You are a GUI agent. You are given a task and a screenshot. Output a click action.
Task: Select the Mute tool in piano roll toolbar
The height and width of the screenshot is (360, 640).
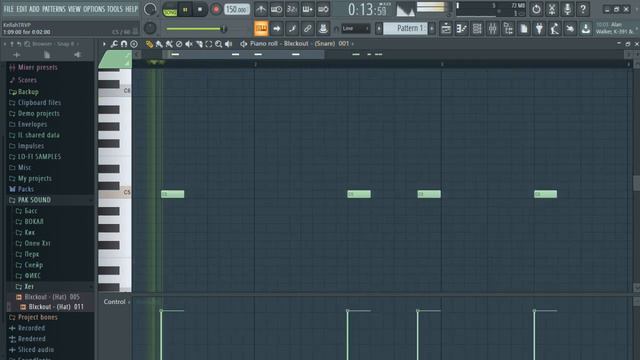coord(189,44)
